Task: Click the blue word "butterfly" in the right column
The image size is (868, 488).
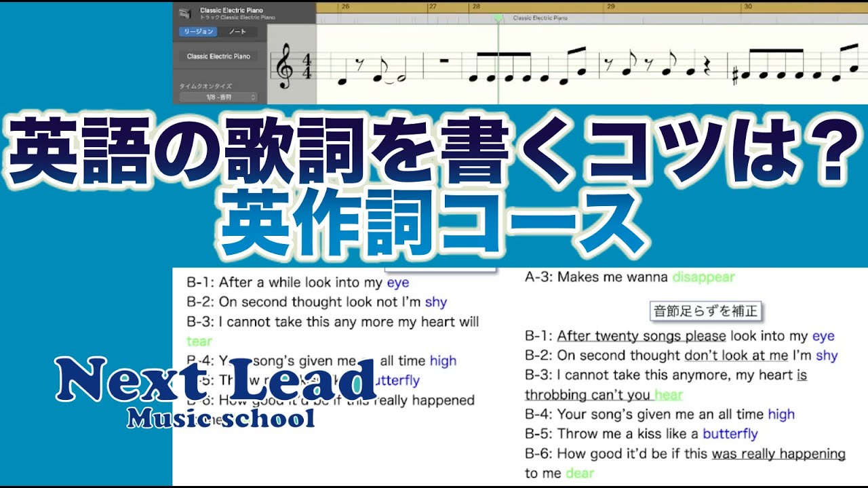Action: 730,434
